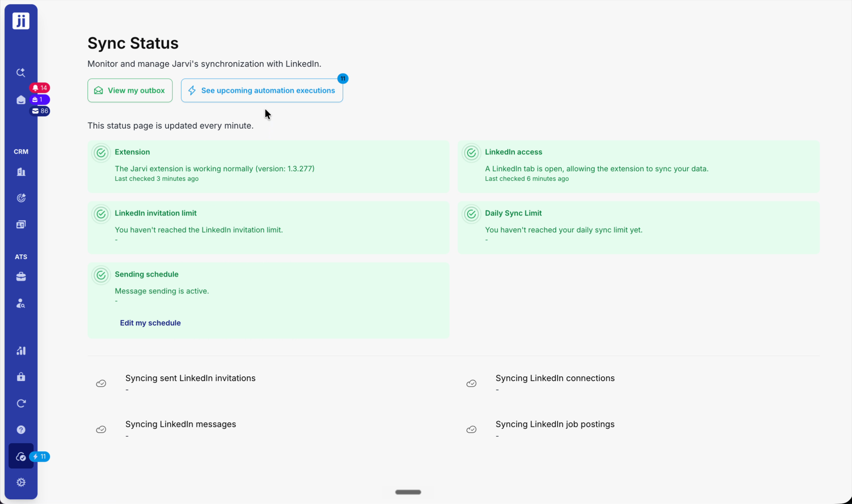The height and width of the screenshot is (504, 852).
Task: Click the purple badge showing 1
Action: pos(40,99)
